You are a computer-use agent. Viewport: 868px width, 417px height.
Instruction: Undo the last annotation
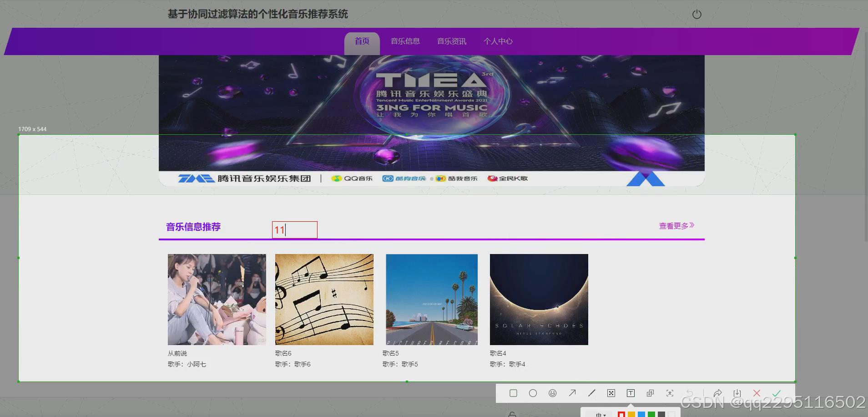coord(689,393)
